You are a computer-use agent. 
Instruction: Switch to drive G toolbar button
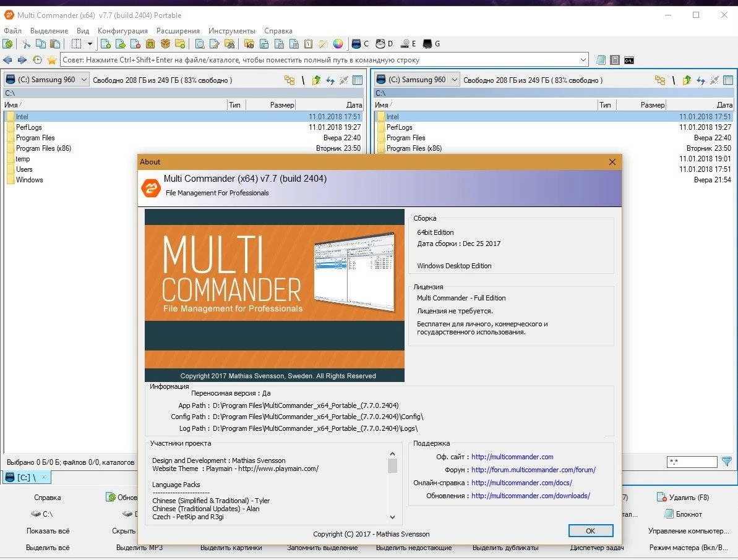pos(432,44)
